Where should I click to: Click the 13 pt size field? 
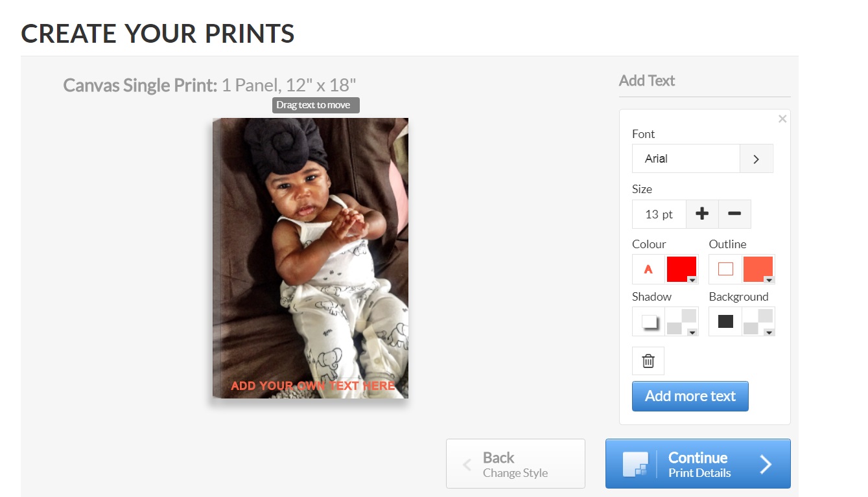point(659,214)
